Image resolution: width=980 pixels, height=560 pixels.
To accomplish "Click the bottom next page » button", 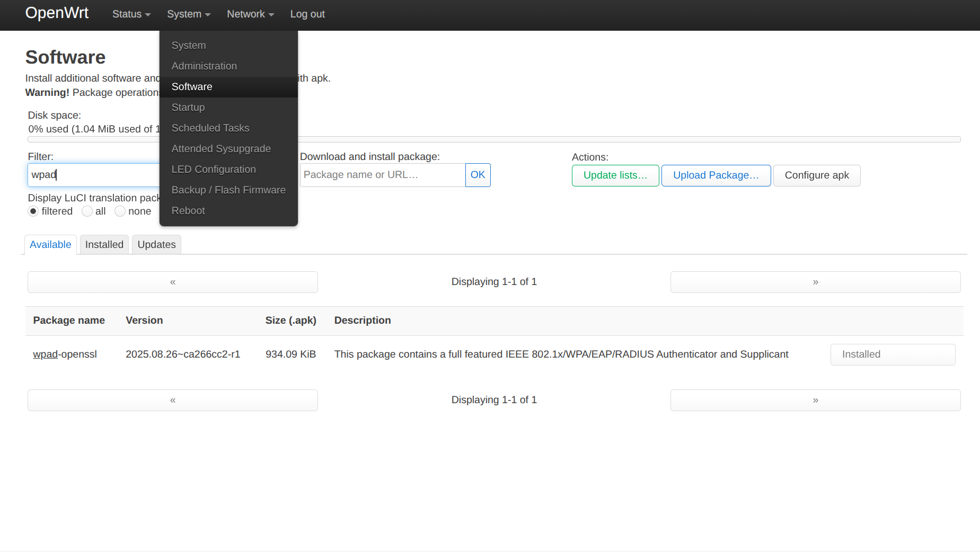I will coord(816,401).
